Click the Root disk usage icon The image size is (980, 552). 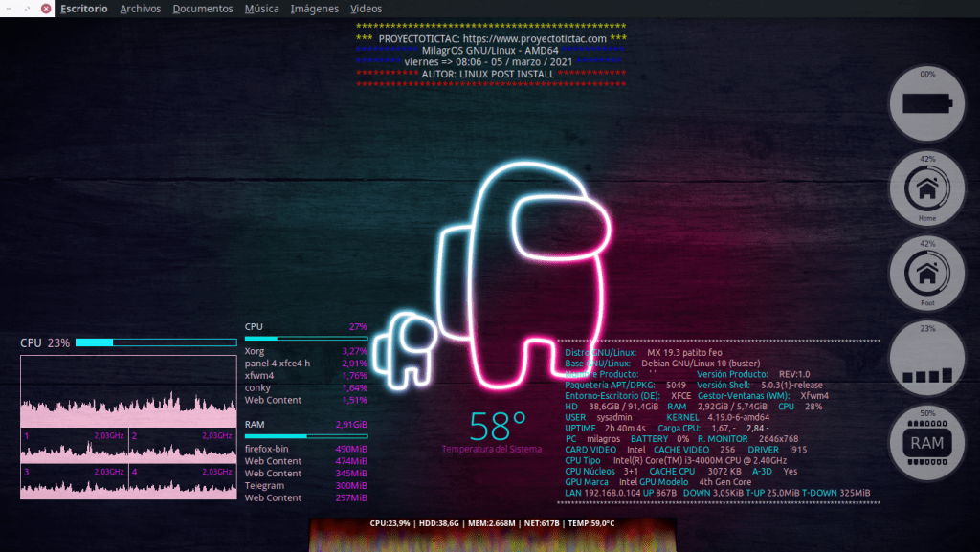point(926,273)
